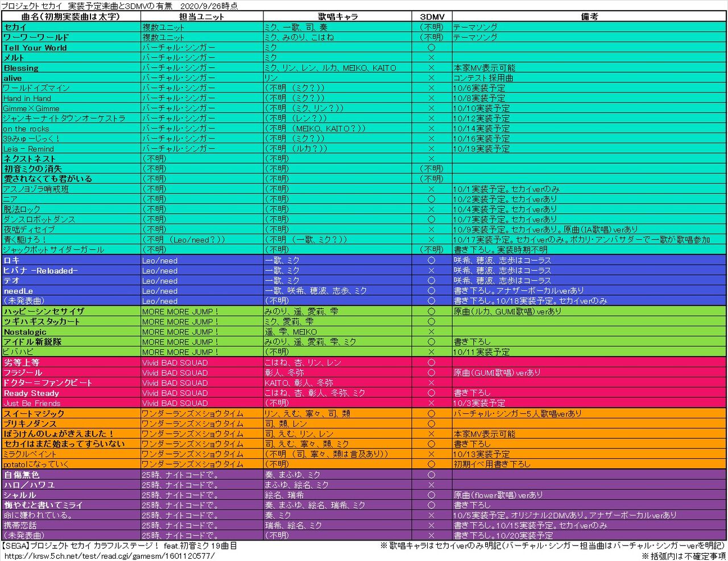Select the Ready Steady song cell
Image resolution: width=728 pixels, height=561 pixels.
71,393
